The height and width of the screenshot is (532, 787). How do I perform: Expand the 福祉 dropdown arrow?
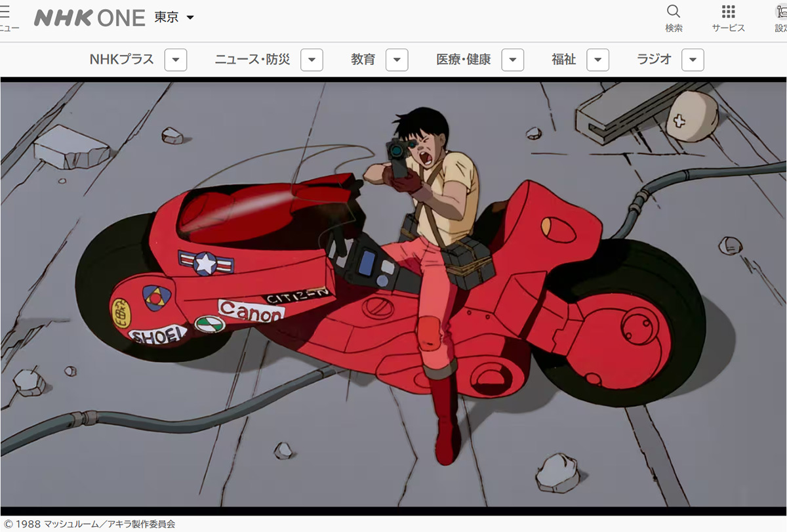coord(597,60)
